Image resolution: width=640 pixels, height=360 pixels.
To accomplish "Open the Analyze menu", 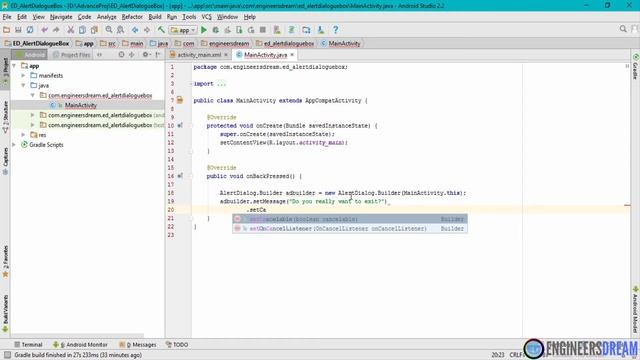I will pyautogui.click(x=107, y=17).
